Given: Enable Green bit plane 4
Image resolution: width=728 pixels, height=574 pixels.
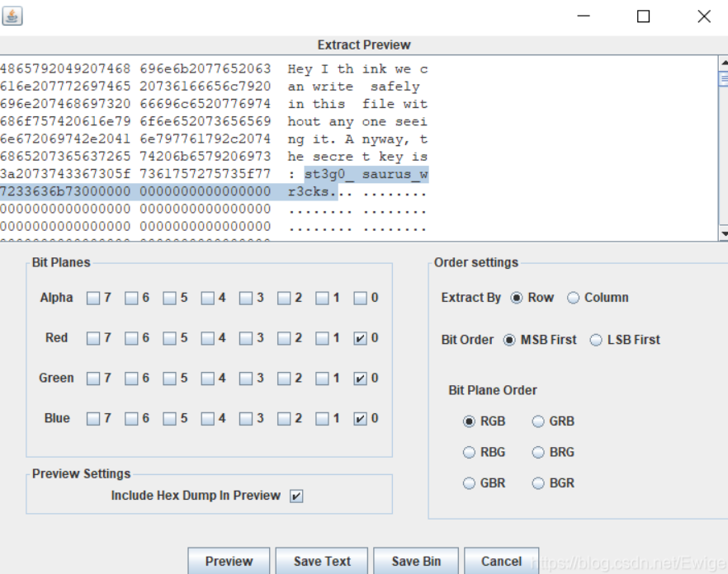Looking at the screenshot, I should click(x=207, y=379).
